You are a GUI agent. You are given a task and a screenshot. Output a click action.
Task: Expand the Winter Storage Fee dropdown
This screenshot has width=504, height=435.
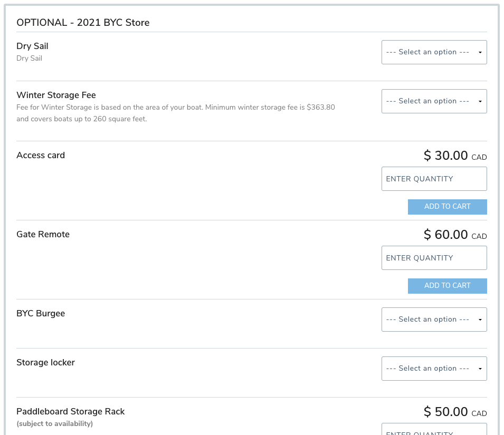click(434, 101)
